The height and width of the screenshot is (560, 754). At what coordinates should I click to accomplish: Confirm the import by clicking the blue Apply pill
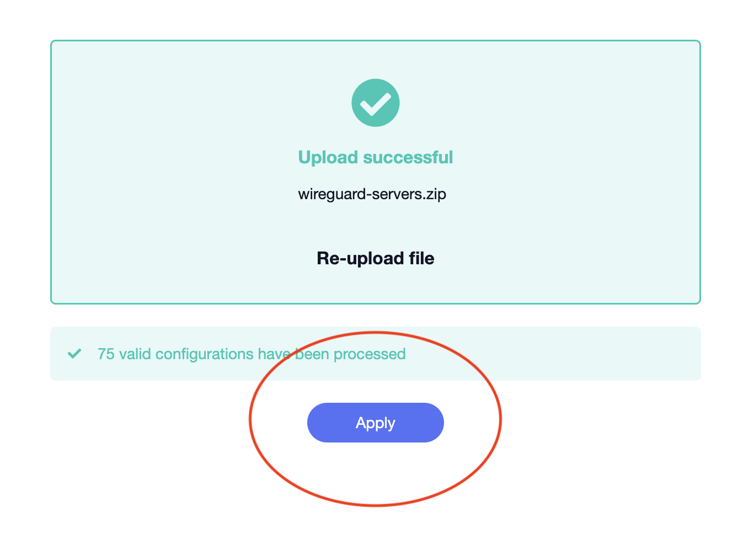(x=375, y=423)
